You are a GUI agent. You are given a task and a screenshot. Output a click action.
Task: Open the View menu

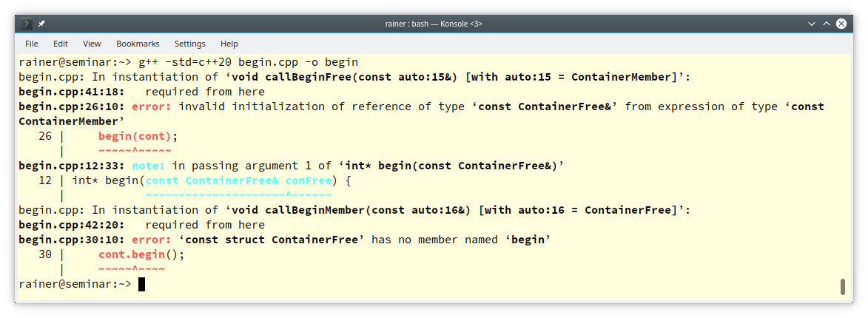click(x=92, y=44)
